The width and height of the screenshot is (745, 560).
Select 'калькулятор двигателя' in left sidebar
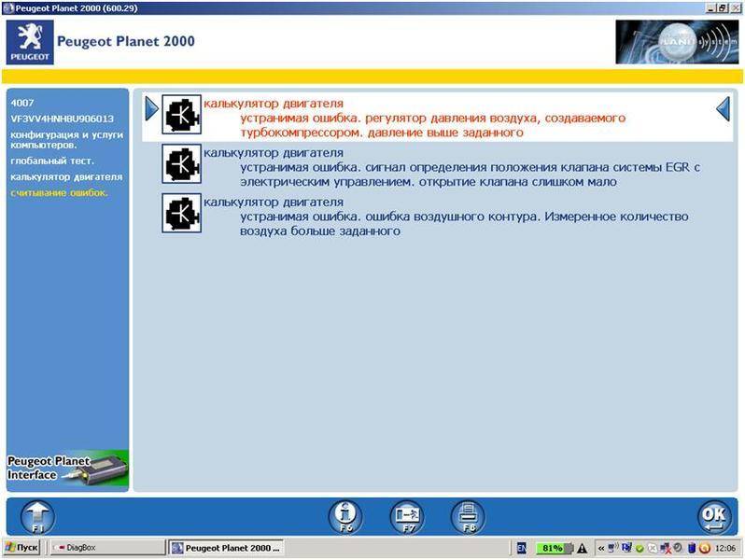tap(65, 176)
